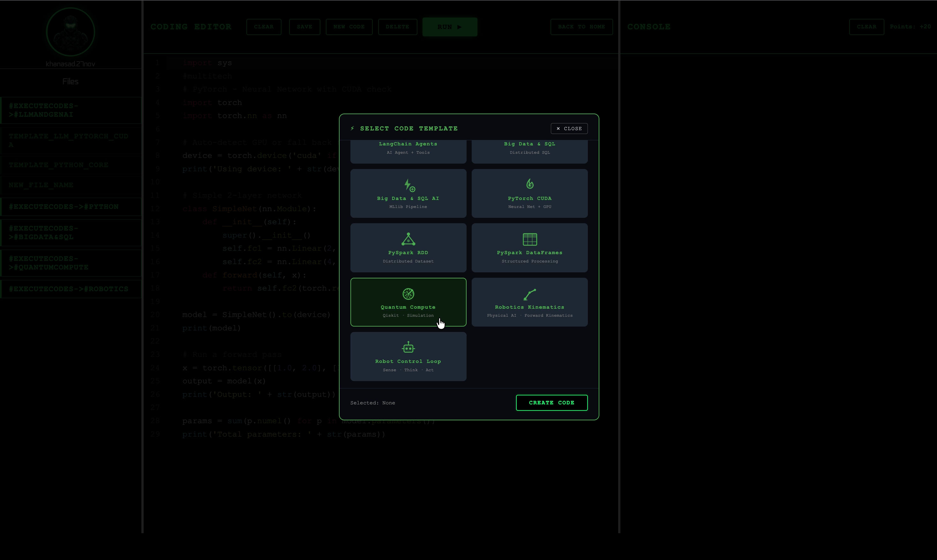Viewport: 937px width, 560px height.
Task: Click 'Qiskit · Simulation' subtitle text
Action: (408, 315)
